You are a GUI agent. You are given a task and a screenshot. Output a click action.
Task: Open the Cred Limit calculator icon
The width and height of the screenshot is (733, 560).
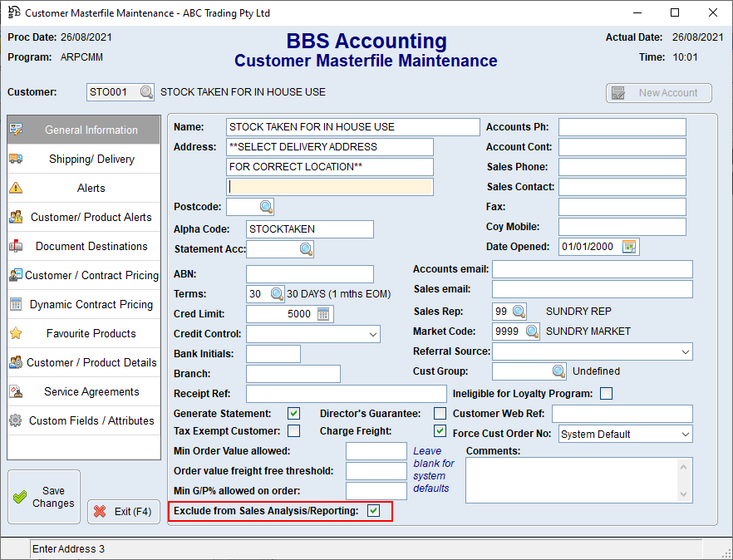323,314
